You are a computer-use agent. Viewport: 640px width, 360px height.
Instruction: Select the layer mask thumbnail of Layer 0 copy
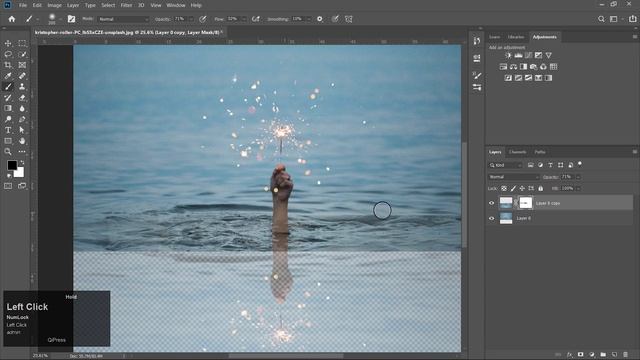pos(526,203)
